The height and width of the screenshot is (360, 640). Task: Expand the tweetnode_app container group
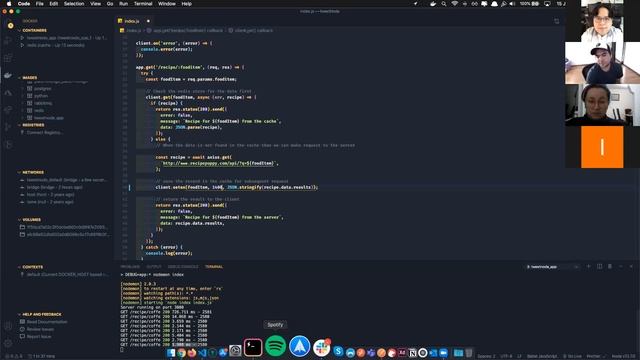pos(22,38)
